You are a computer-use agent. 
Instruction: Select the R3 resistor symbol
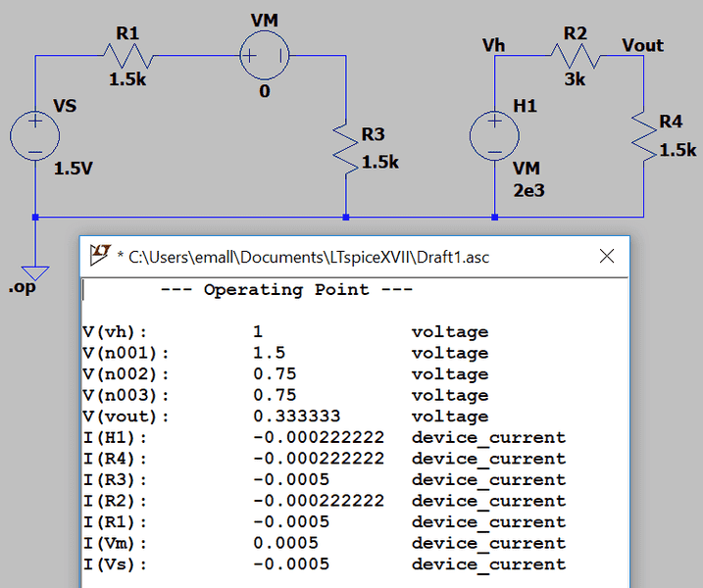click(346, 145)
